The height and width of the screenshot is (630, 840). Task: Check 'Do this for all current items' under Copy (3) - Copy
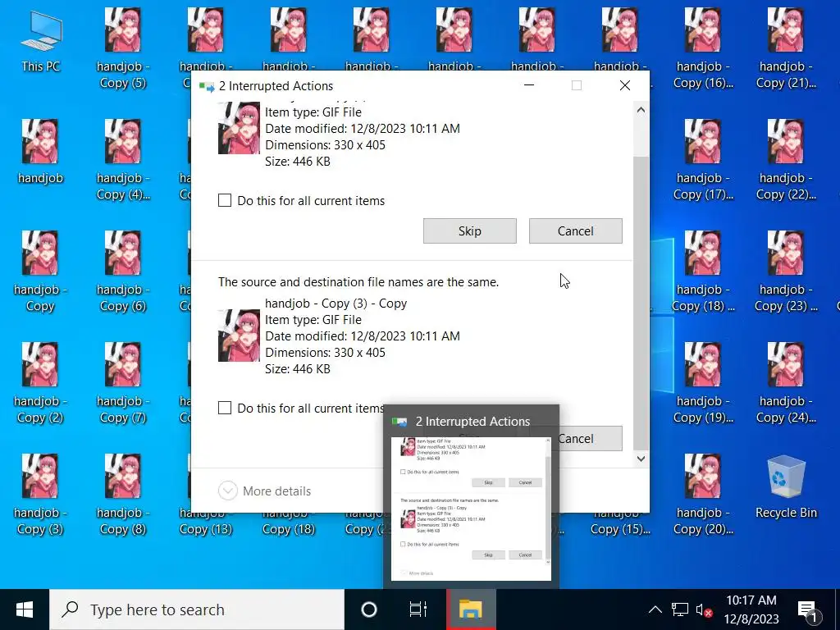(x=301, y=409)
